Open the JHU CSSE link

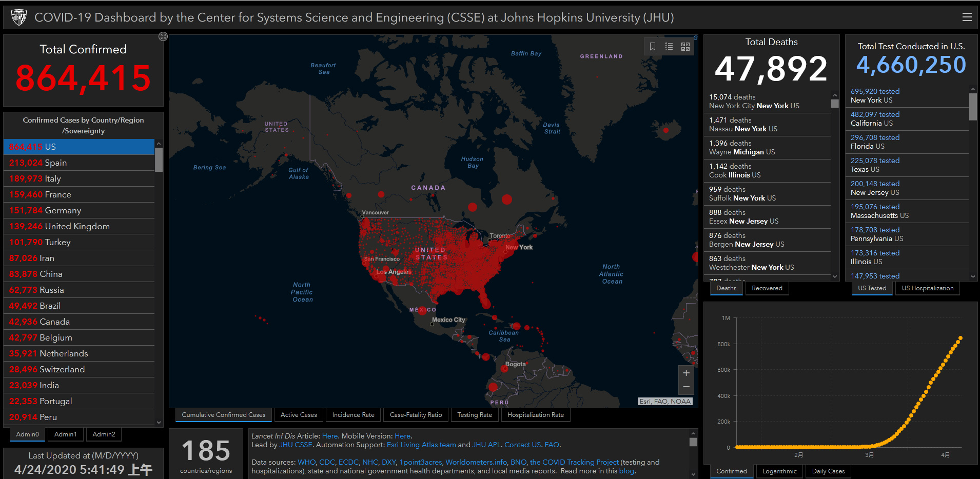(296, 445)
